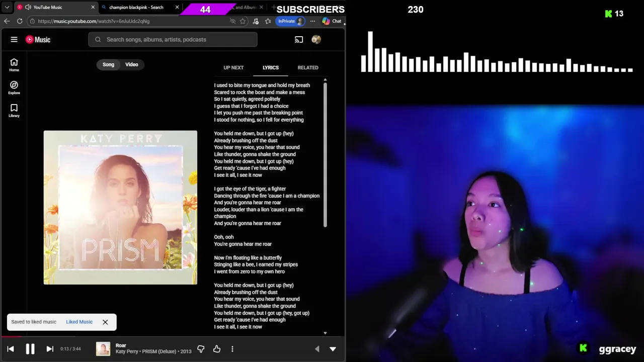
Task: Click the lyrics panel scrollbar thumb
Action: [325, 155]
